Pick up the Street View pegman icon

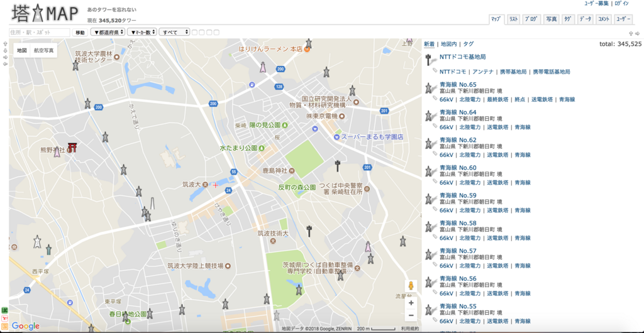tap(410, 287)
